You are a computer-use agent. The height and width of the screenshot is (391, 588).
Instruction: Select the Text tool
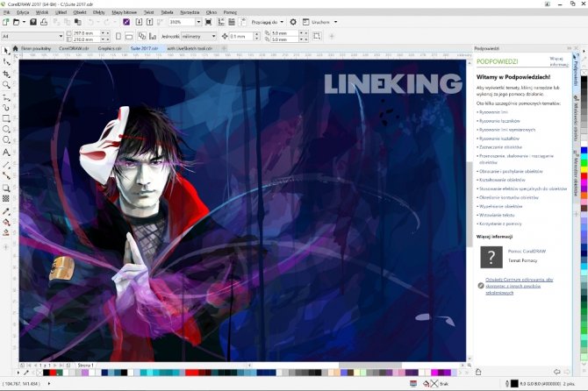pos(6,153)
